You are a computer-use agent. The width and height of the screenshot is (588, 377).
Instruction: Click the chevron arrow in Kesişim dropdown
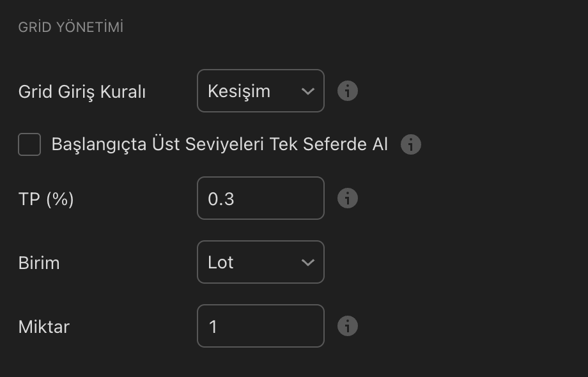(x=307, y=91)
